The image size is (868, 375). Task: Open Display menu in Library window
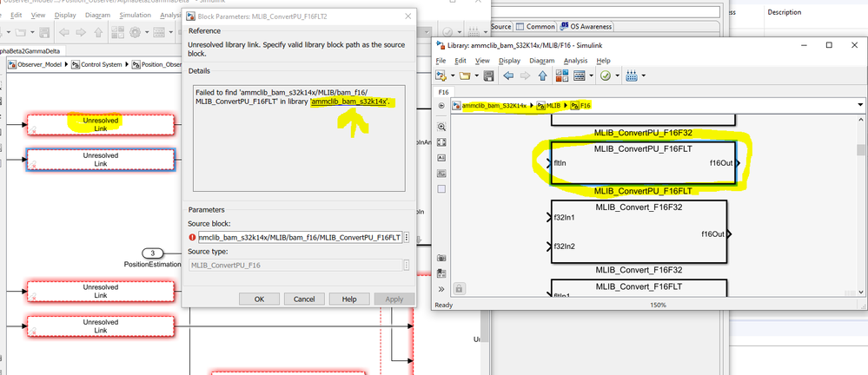(509, 60)
